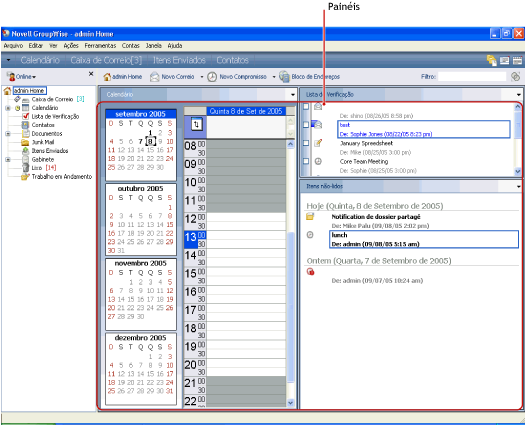Close the folder list pane with X

pos(91,74)
